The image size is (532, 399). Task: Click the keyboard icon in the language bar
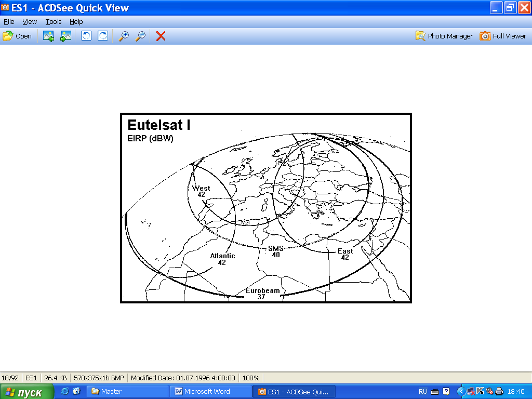point(435,392)
